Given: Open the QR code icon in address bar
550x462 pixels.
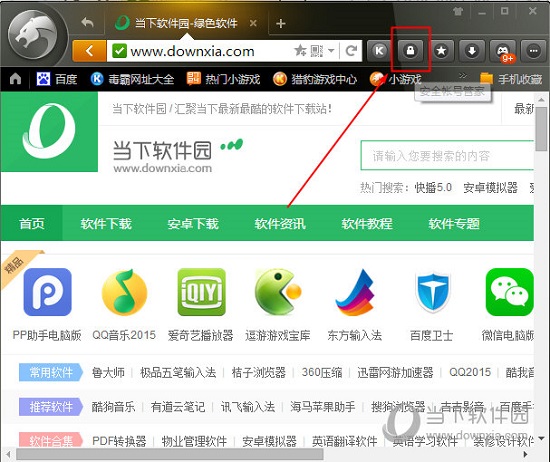Looking at the screenshot, I should click(x=317, y=51).
